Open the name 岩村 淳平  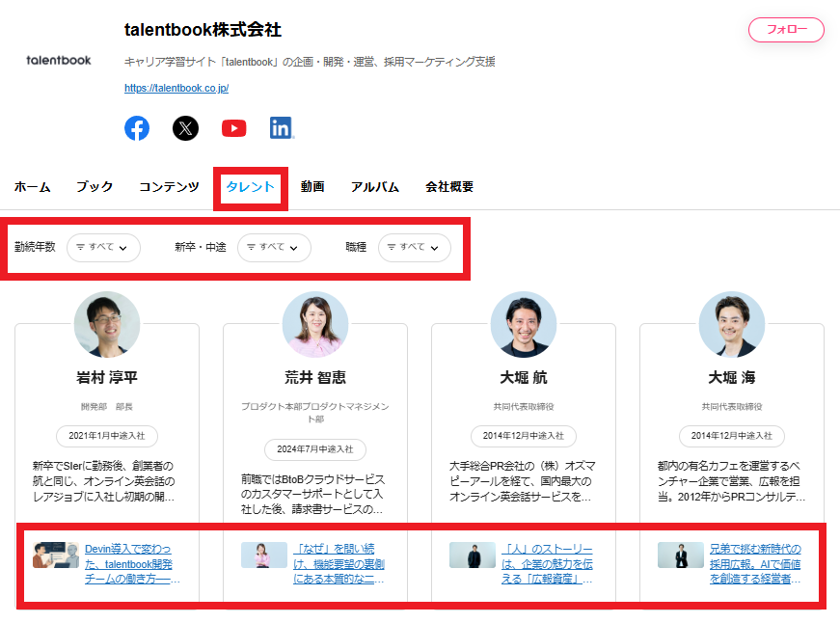coord(107,378)
